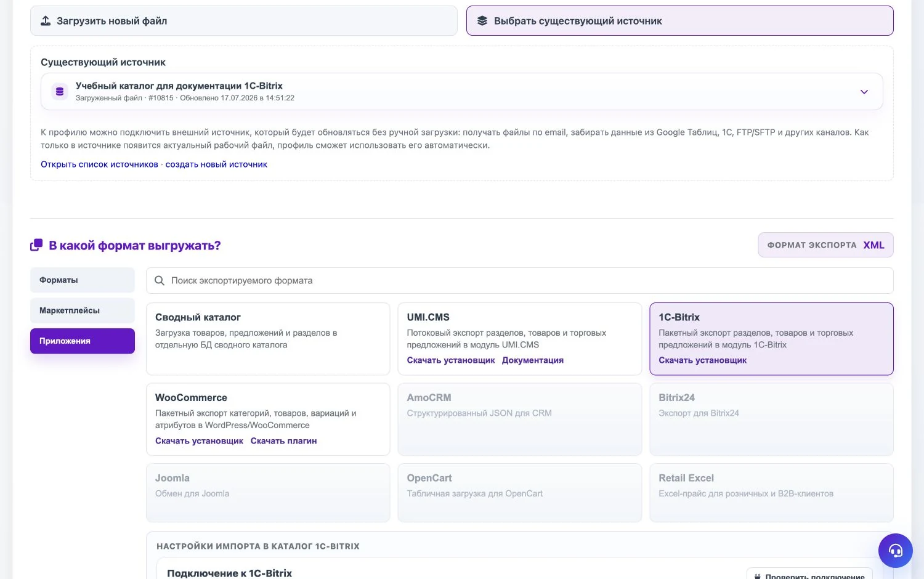Open the support chat headset button
This screenshot has width=924, height=579.
click(895, 550)
